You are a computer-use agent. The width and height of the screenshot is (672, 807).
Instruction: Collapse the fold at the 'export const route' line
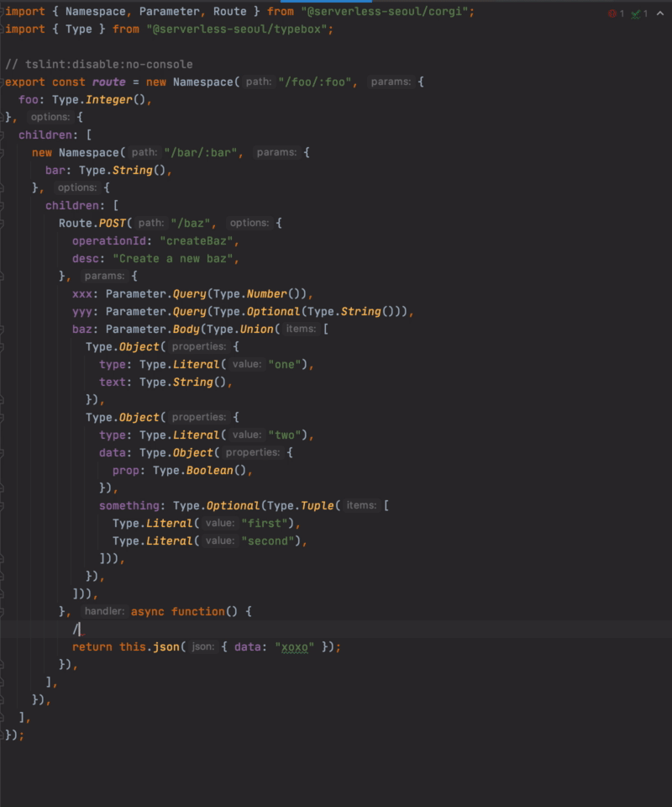pos(2,82)
